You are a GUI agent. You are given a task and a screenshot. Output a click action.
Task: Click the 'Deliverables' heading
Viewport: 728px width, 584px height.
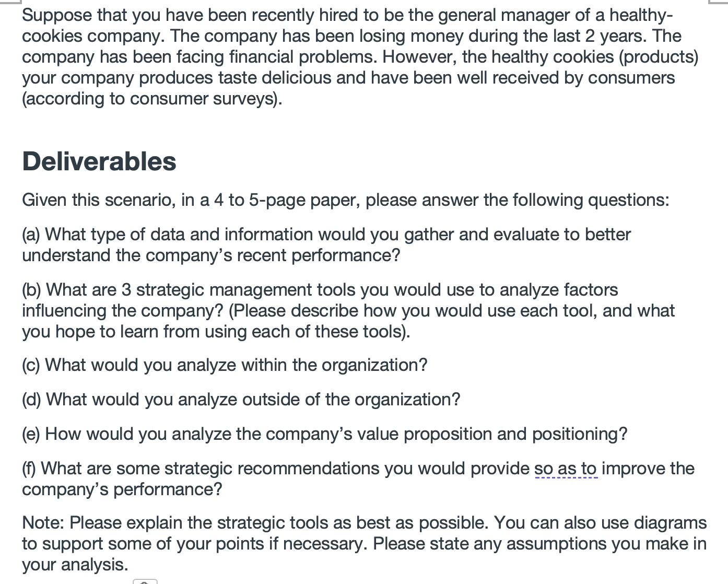tap(99, 161)
